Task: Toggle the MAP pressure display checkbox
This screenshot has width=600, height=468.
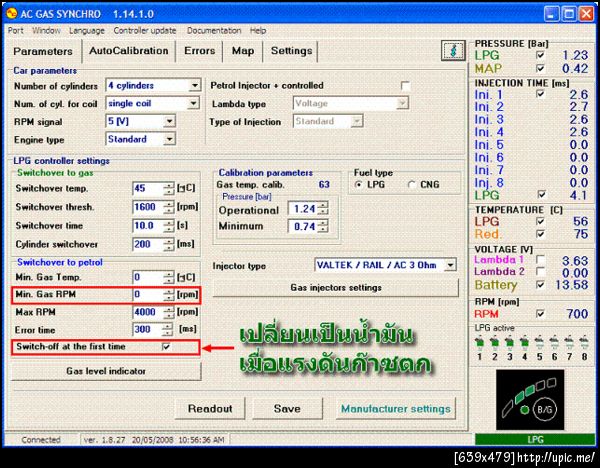Action: 540,68
